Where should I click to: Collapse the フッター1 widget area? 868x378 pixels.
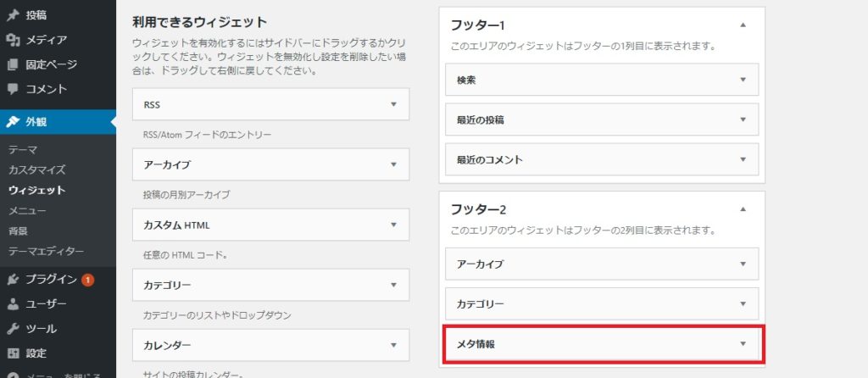pyautogui.click(x=743, y=25)
